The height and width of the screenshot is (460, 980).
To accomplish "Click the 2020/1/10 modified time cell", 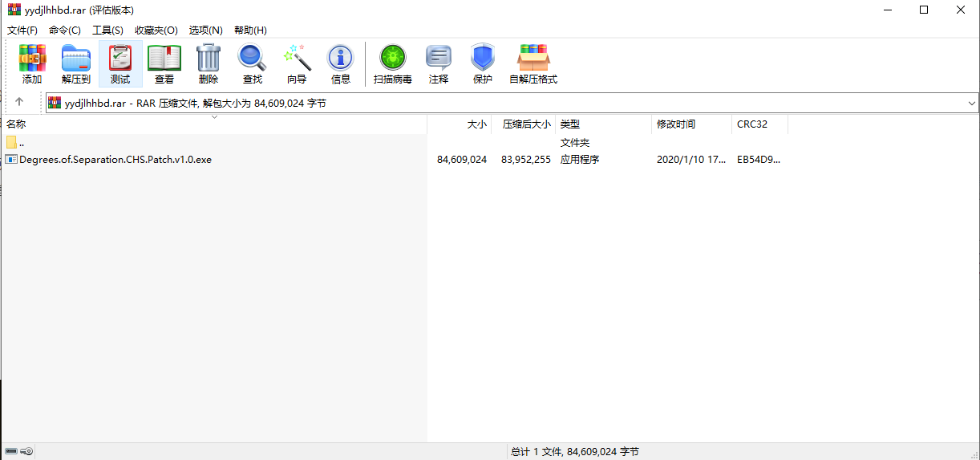I will (691, 159).
